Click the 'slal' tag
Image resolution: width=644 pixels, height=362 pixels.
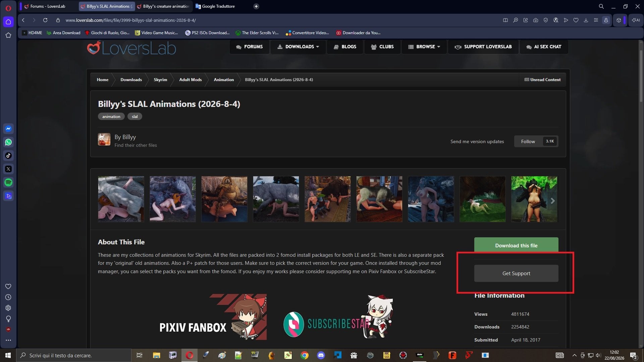135,117
